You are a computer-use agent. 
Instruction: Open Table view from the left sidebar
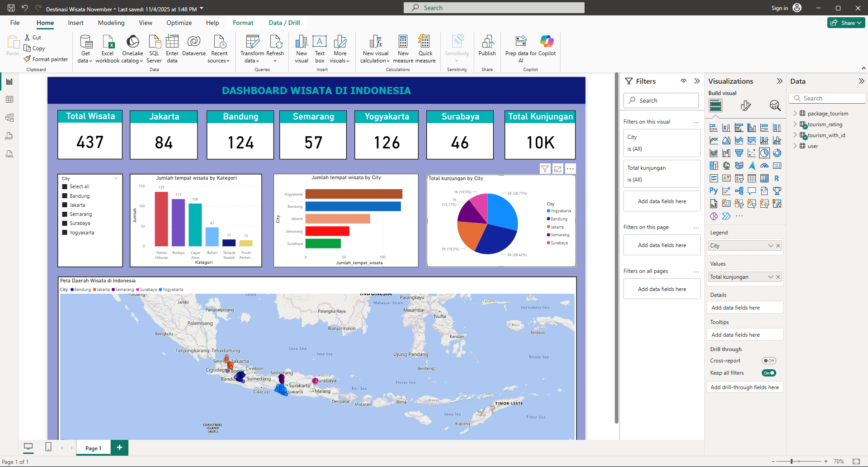[x=9, y=99]
